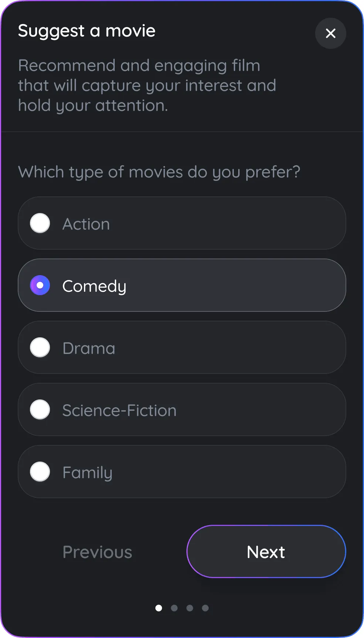Skip to the fourth pagination dot
The width and height of the screenshot is (364, 638).
pyautogui.click(x=205, y=608)
